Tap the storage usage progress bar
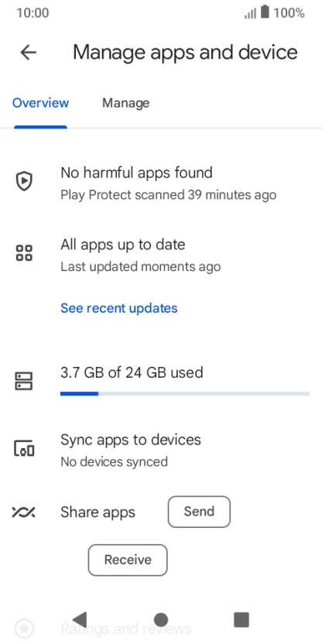The width and height of the screenshot is (322, 644). 185,393
